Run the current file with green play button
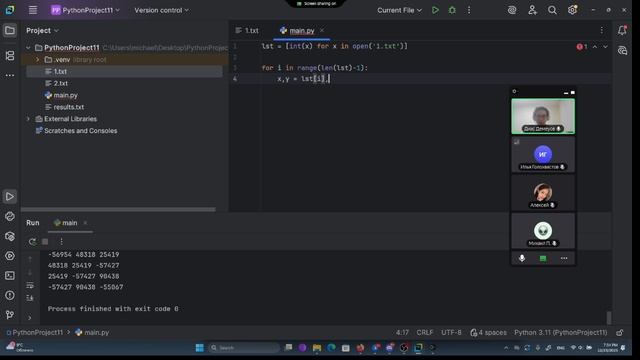The width and height of the screenshot is (640, 360). [x=435, y=10]
